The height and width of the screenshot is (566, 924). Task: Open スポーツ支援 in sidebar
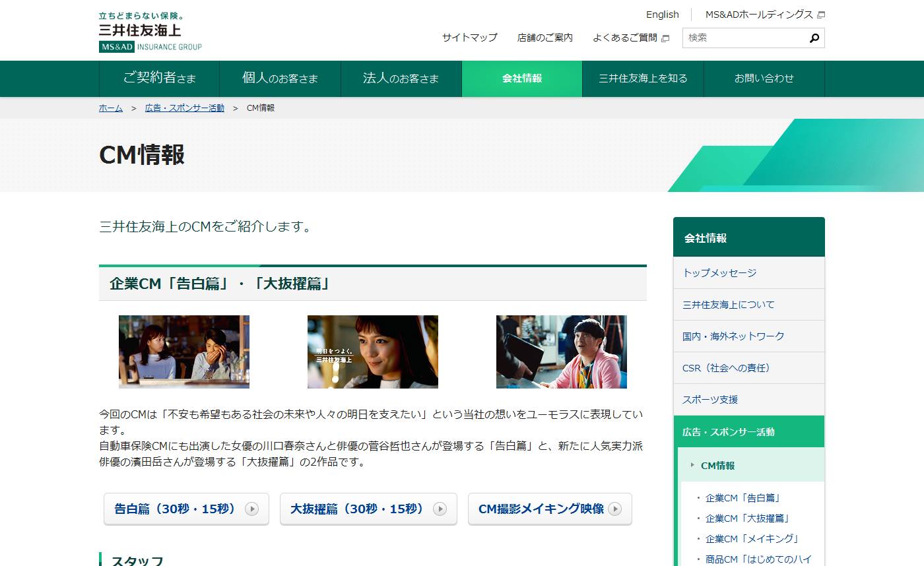click(749, 399)
